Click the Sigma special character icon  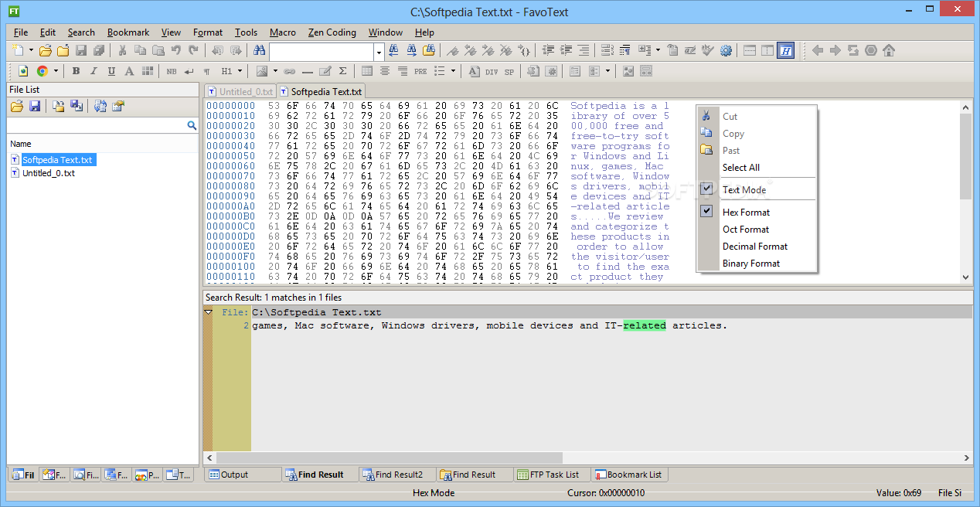click(x=343, y=71)
